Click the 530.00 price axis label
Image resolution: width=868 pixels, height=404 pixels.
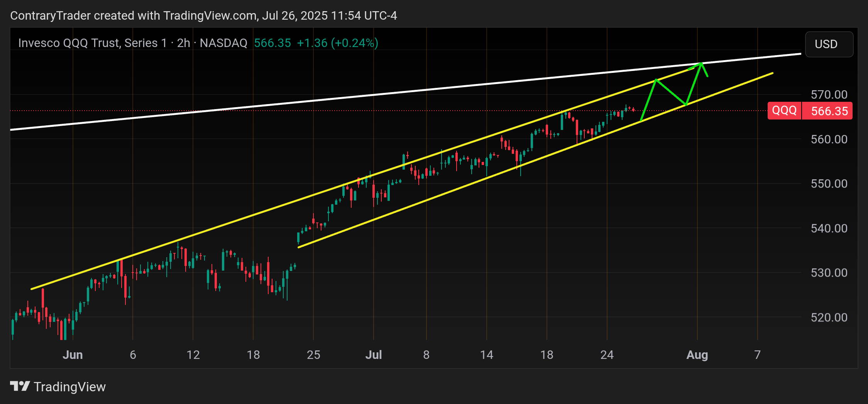(829, 273)
